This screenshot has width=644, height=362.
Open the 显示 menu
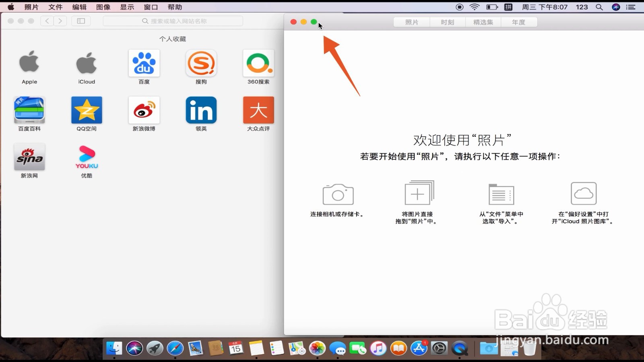(127, 7)
